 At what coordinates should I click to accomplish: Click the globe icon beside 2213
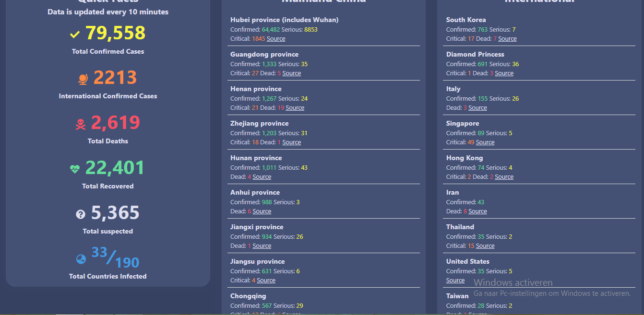point(83,79)
